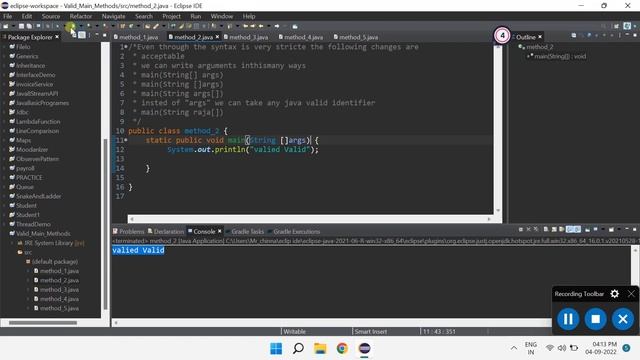Click Pin Console icon
The height and width of the screenshot is (360, 640).
(587, 229)
